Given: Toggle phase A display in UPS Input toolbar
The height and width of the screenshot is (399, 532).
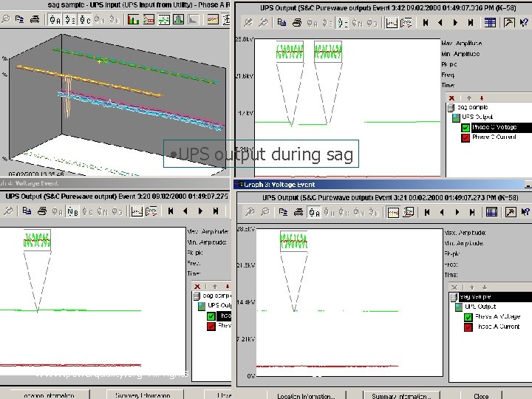Looking at the screenshot, I should pos(55,20).
